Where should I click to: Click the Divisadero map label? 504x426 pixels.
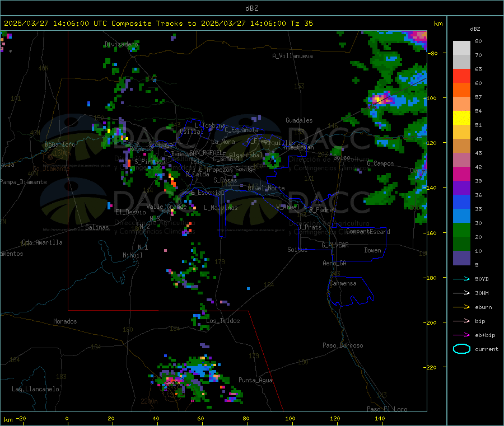[121, 44]
